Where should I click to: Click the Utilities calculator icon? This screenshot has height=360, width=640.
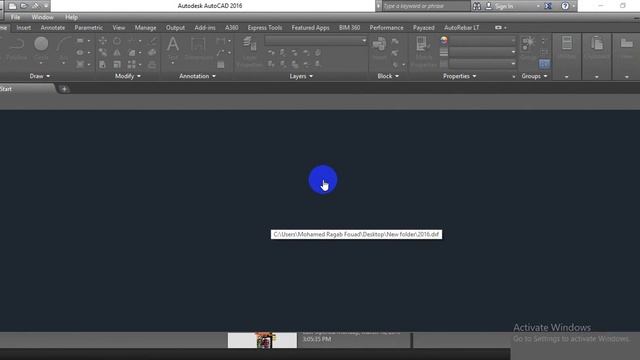point(567,43)
